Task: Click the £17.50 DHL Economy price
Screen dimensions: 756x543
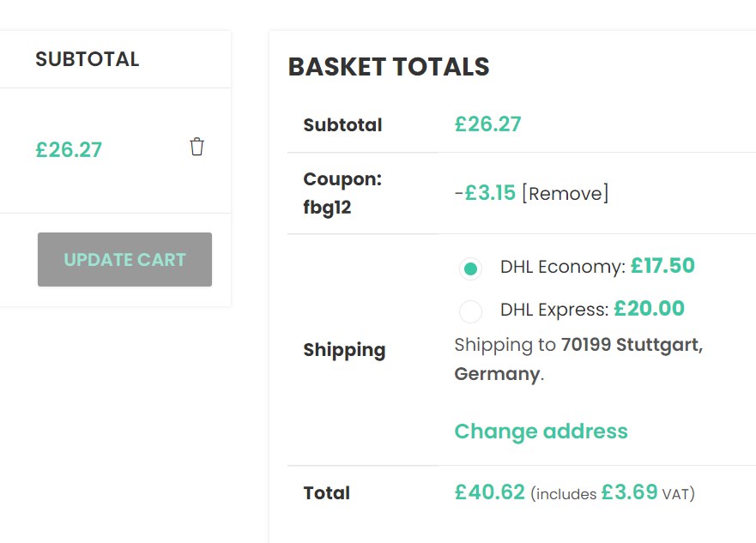Action: click(662, 266)
